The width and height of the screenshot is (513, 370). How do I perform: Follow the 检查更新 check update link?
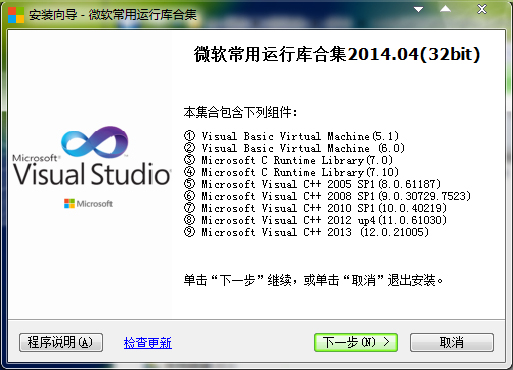click(148, 343)
